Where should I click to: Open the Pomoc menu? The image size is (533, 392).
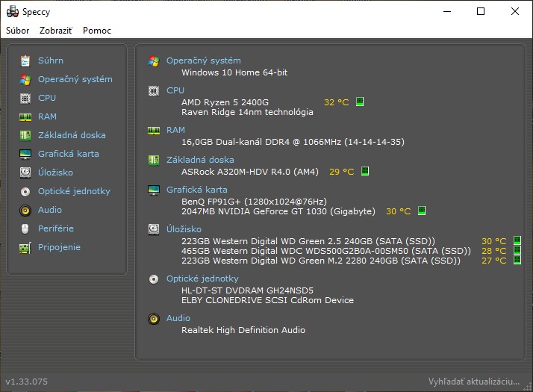coord(97,31)
